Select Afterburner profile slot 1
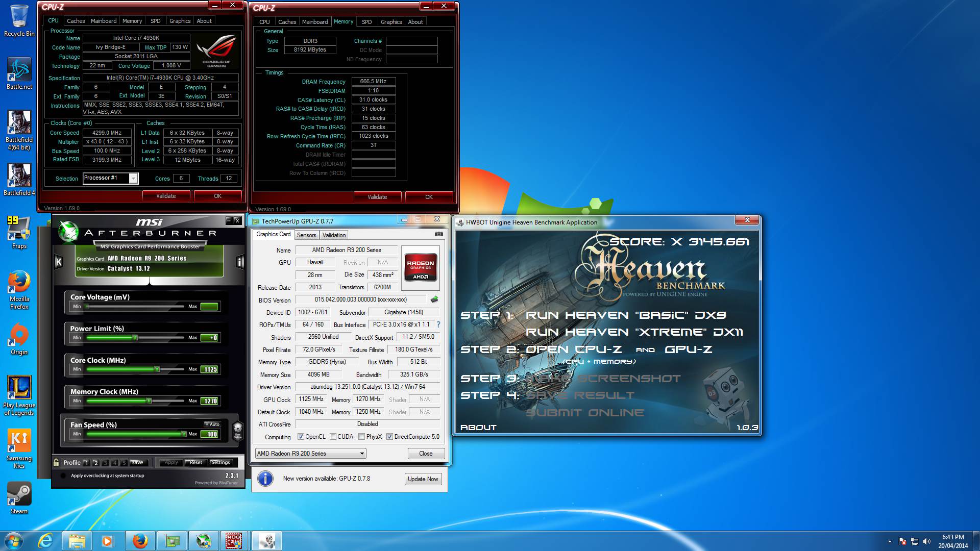Screen dimensions: 980x551 pos(86,463)
